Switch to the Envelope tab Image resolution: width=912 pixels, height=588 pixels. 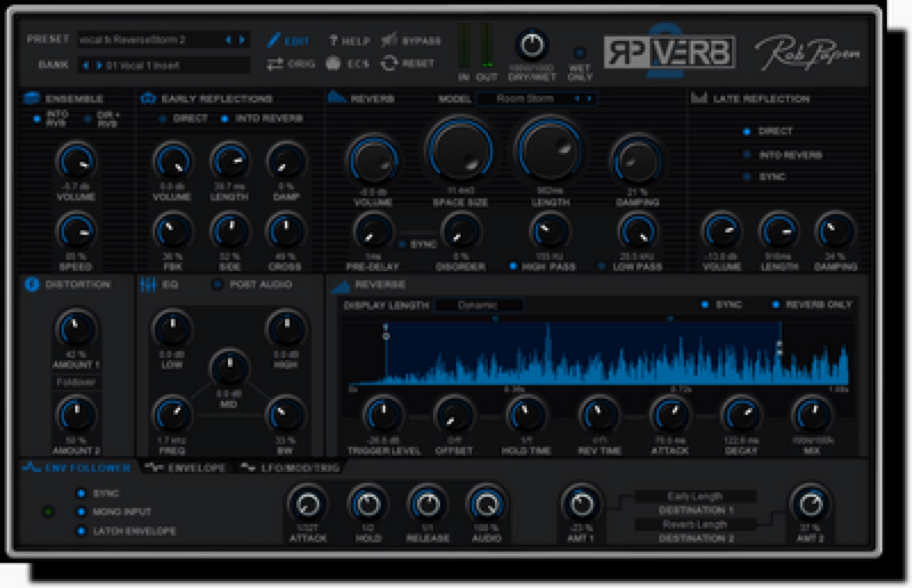point(185,468)
